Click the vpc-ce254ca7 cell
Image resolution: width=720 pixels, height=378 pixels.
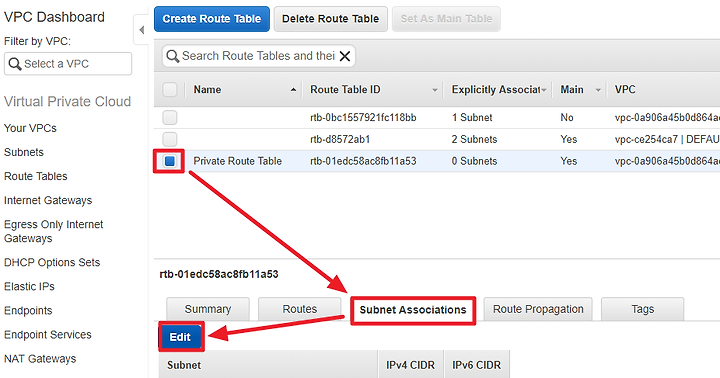click(x=667, y=139)
